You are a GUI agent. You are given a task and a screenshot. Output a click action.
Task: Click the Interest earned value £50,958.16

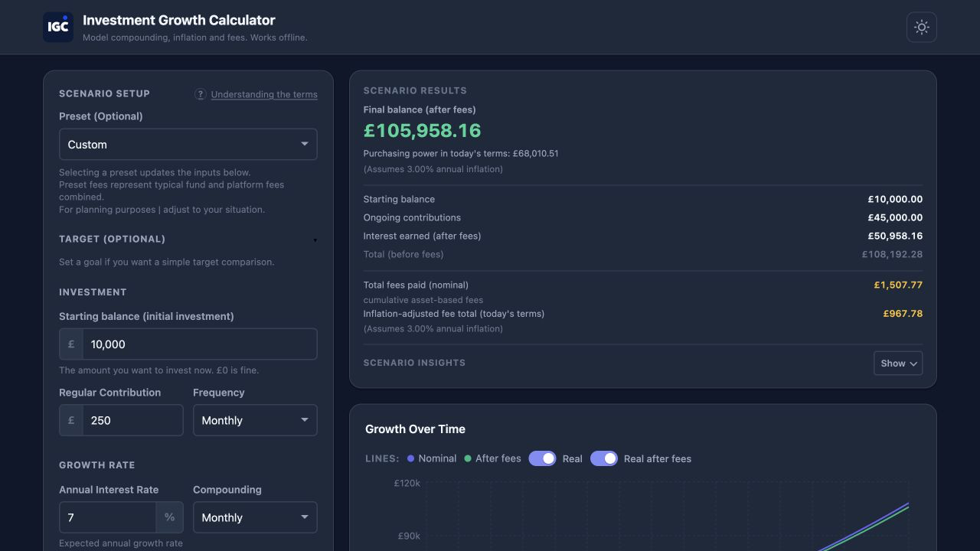coord(895,236)
